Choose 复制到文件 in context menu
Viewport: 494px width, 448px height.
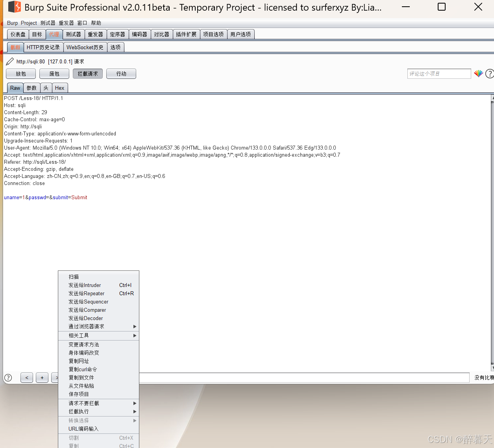pyautogui.click(x=98, y=378)
